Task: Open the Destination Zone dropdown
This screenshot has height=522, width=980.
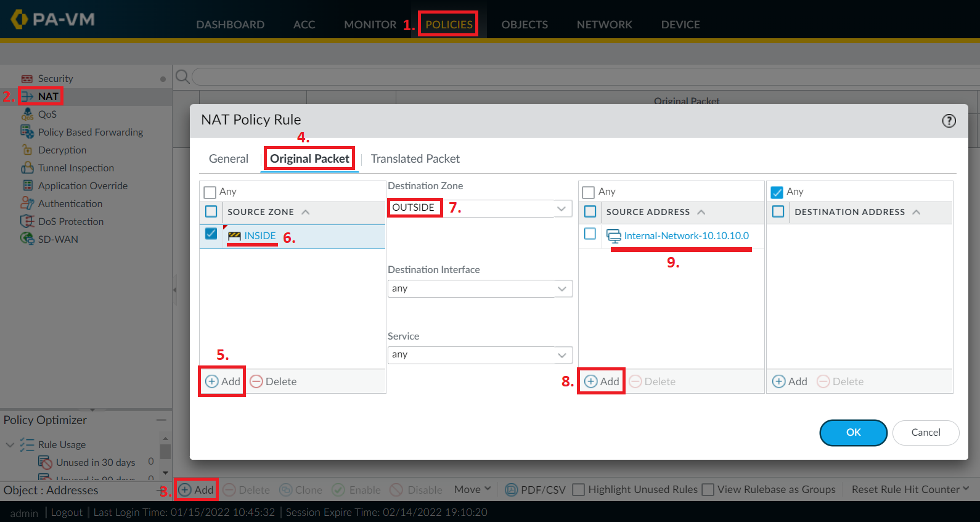Action: click(561, 208)
